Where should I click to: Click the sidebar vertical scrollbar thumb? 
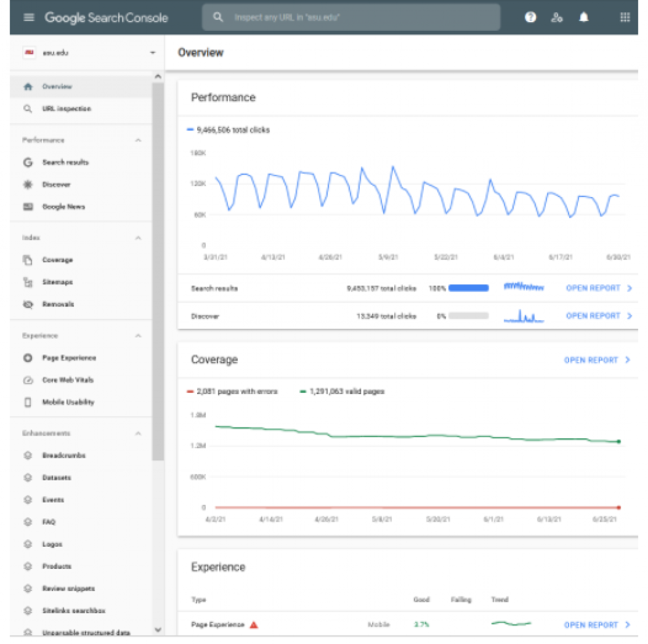[158, 272]
